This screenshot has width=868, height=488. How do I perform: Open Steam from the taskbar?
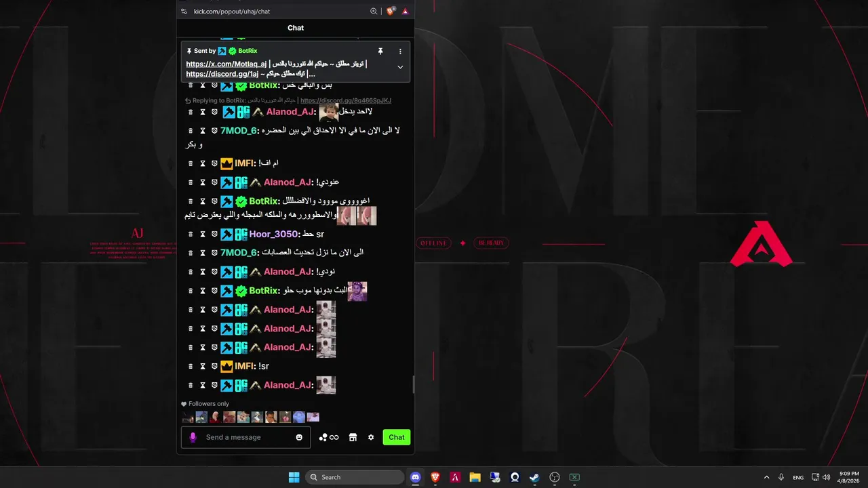tap(534, 477)
